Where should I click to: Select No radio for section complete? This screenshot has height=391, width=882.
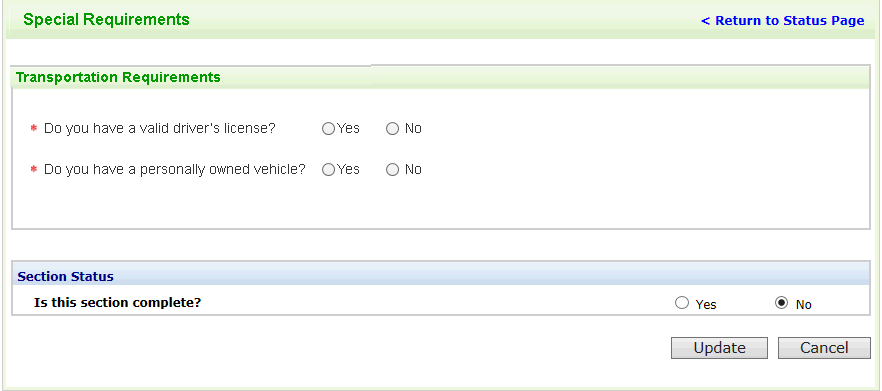[781, 303]
